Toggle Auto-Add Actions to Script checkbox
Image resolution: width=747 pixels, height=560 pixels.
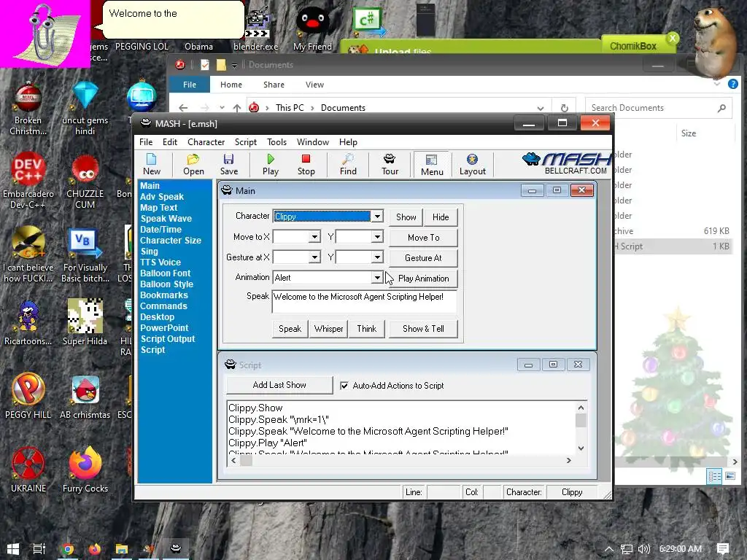344,385
